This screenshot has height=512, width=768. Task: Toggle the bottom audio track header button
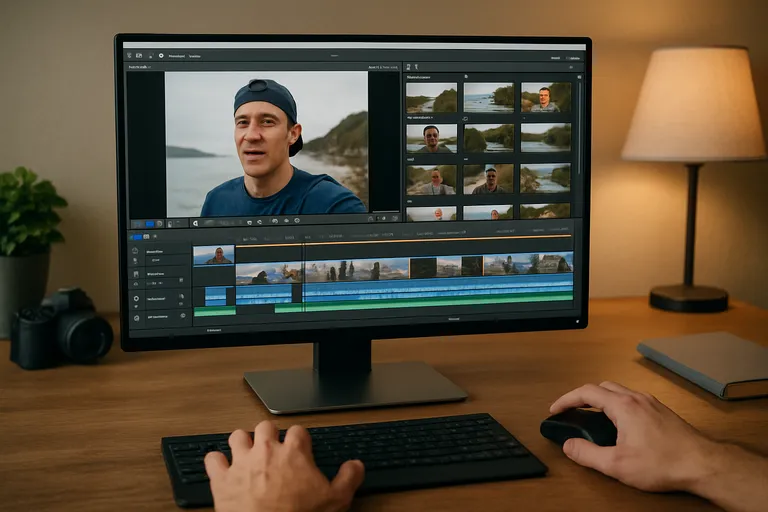137,315
